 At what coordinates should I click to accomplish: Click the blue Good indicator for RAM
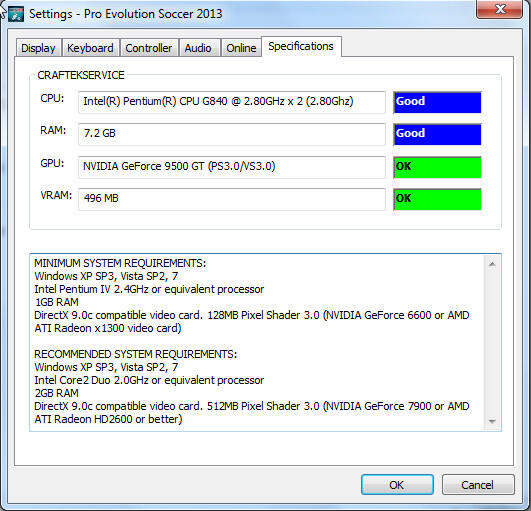click(x=437, y=134)
